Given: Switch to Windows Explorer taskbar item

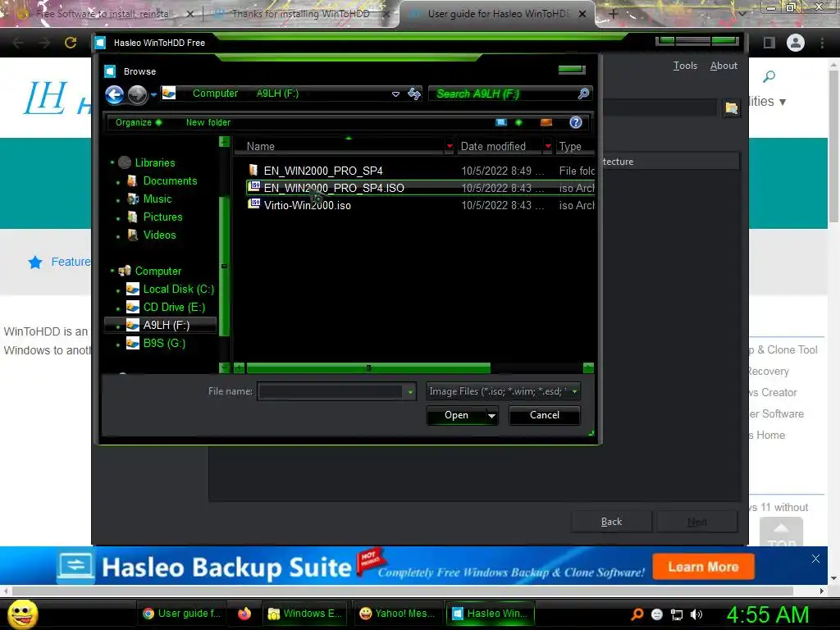Looking at the screenshot, I should click(x=305, y=614).
